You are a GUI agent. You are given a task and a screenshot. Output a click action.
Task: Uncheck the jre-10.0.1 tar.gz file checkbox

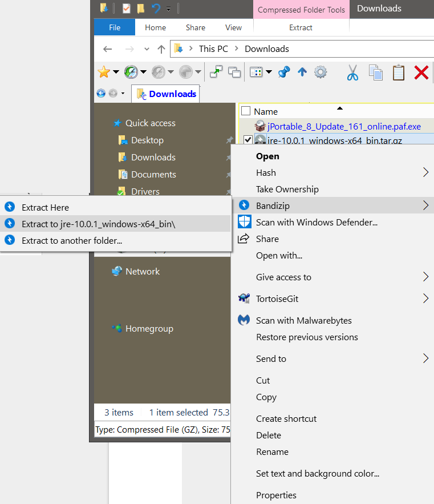248,140
